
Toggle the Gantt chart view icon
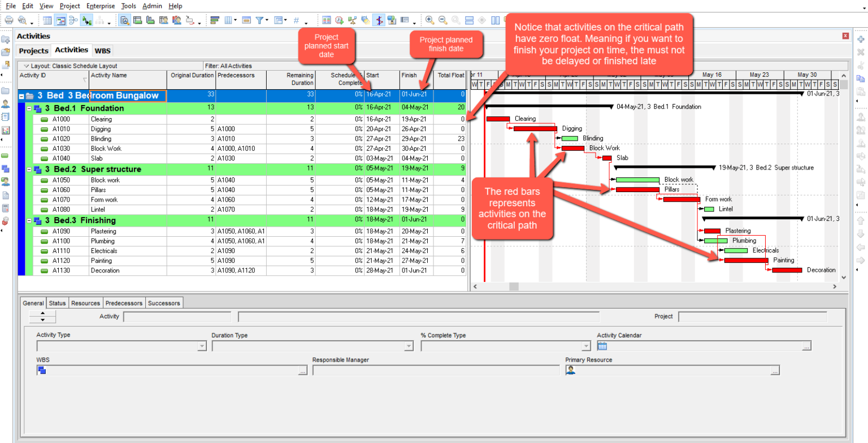click(61, 20)
